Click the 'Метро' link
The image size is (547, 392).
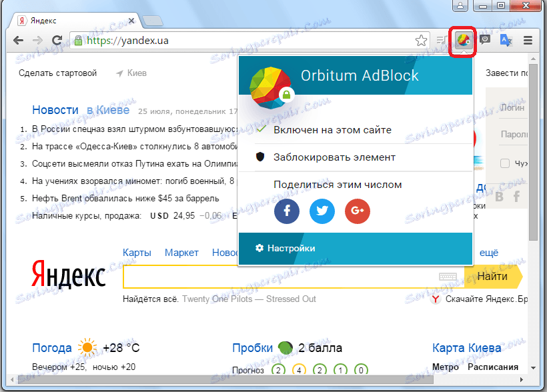tap(445, 367)
